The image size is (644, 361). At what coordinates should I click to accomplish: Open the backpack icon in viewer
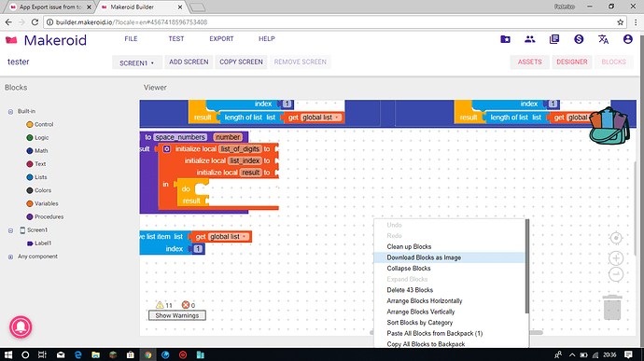tap(609, 126)
